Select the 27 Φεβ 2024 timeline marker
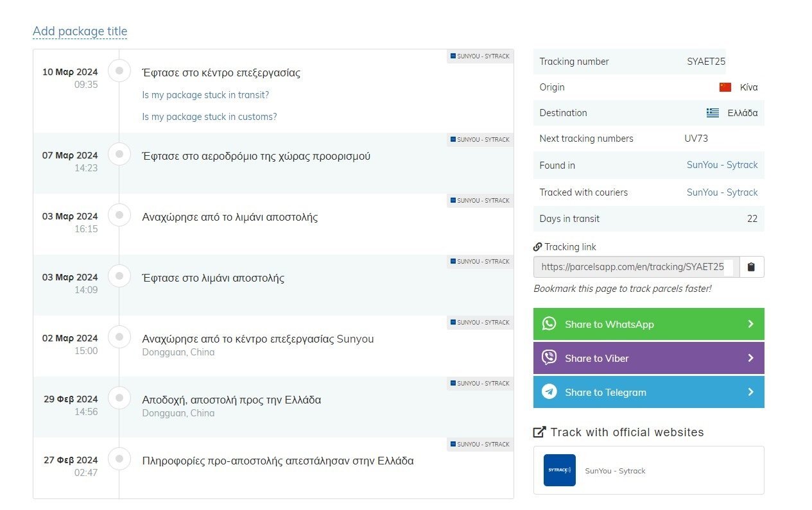Viewport: 812px width, 510px height. coord(119,459)
